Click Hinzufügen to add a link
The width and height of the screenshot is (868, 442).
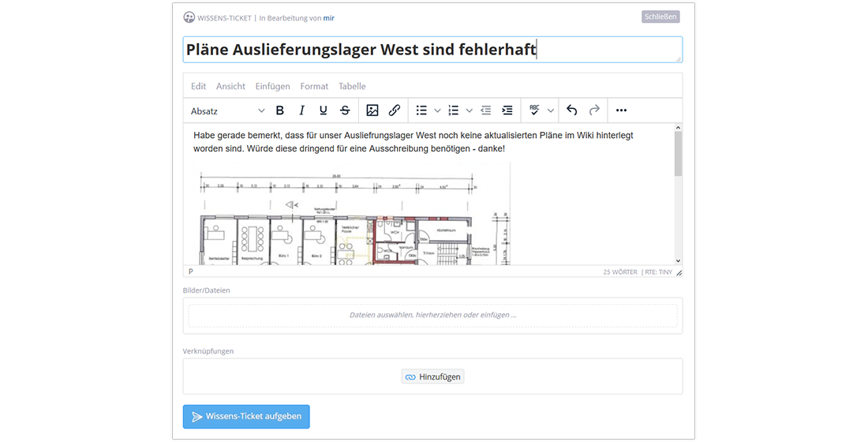(x=433, y=376)
